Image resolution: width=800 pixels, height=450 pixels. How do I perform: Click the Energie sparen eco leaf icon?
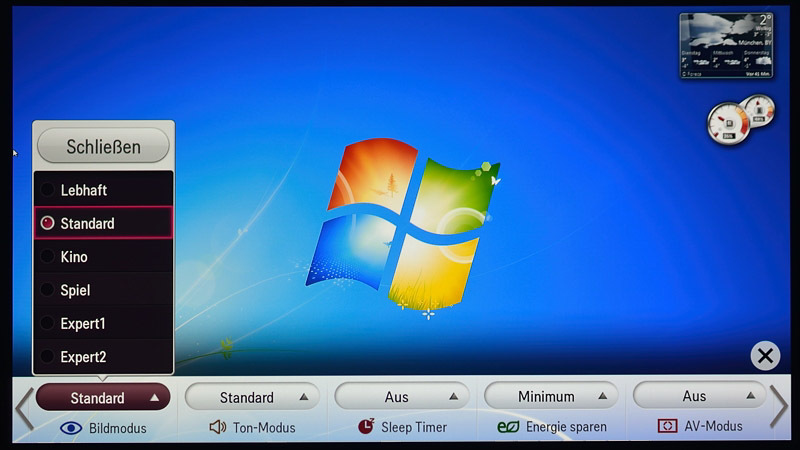[x=508, y=427]
